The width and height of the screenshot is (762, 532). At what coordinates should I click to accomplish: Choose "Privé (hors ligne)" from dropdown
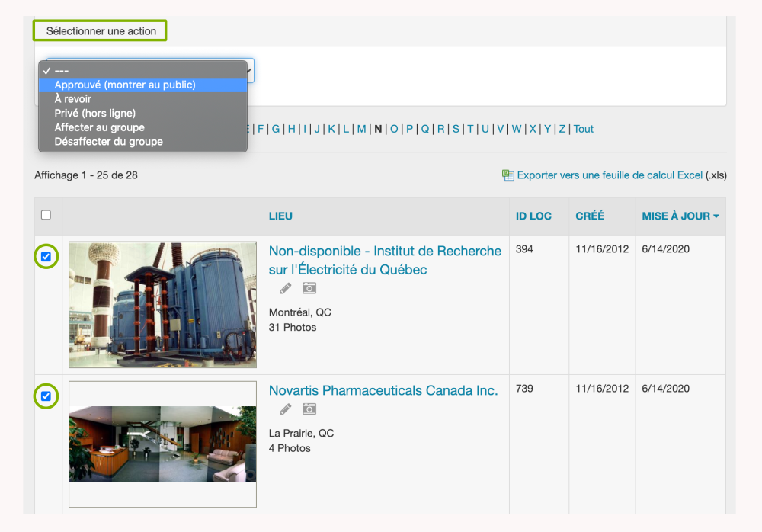tap(95, 113)
